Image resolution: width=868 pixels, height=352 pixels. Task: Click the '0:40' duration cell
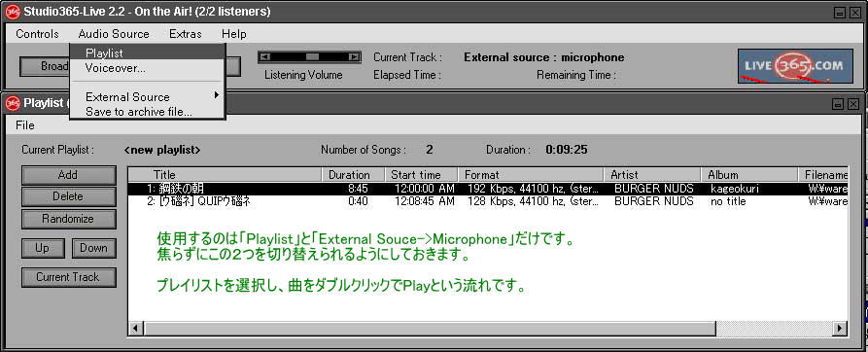point(358,201)
